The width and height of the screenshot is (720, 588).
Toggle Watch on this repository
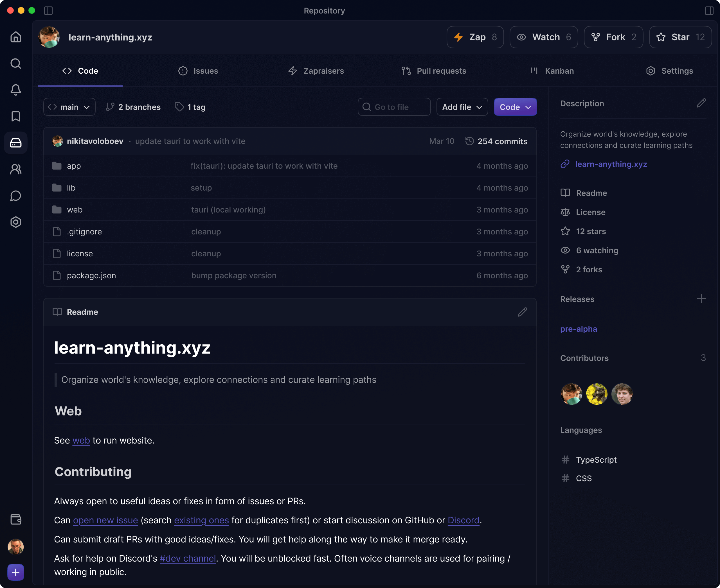[544, 37]
